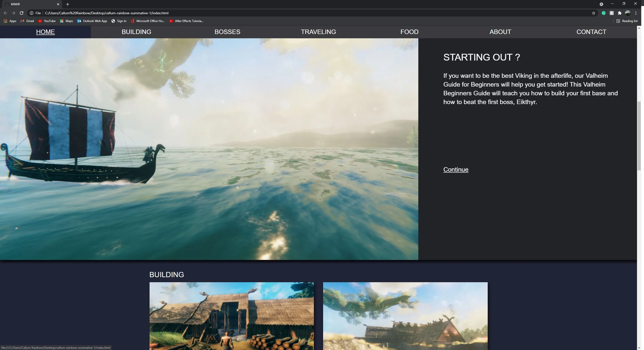This screenshot has width=644, height=350.
Task: Open the Grammarly extension icon
Action: (x=604, y=13)
